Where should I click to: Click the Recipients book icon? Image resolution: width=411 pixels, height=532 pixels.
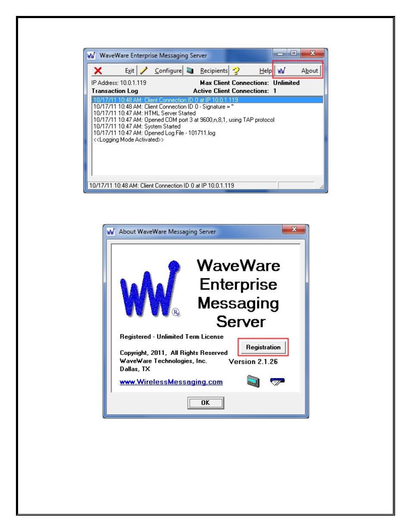[x=190, y=71]
